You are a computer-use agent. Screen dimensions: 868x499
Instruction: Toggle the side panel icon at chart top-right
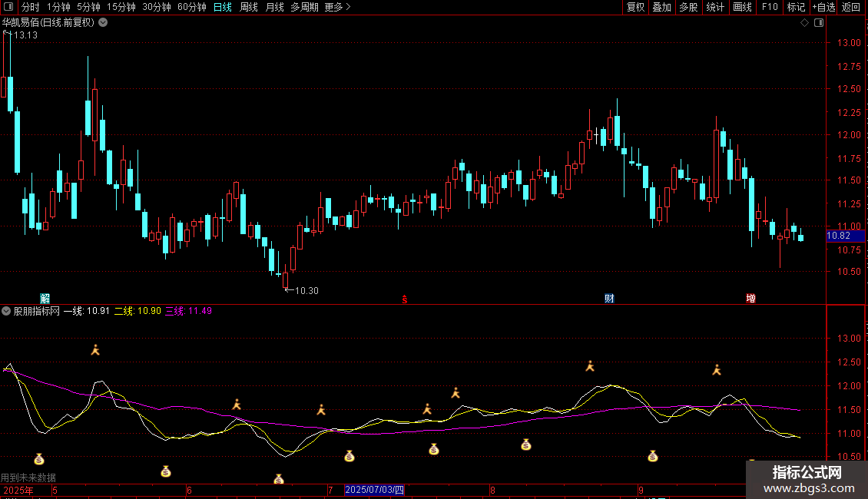click(819, 23)
